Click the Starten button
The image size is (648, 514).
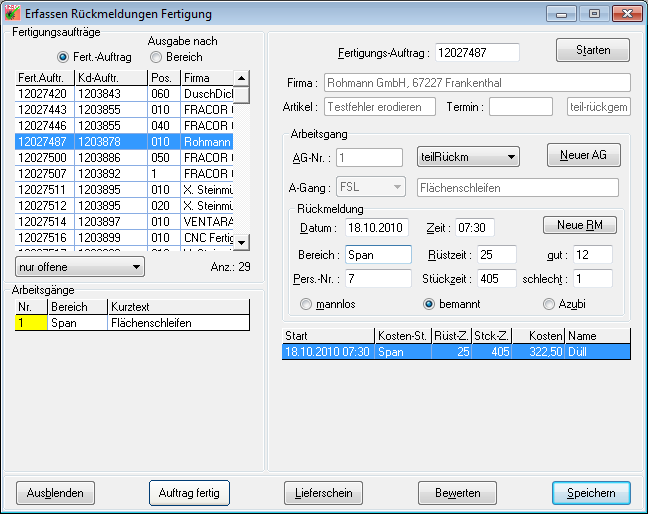(x=592, y=50)
